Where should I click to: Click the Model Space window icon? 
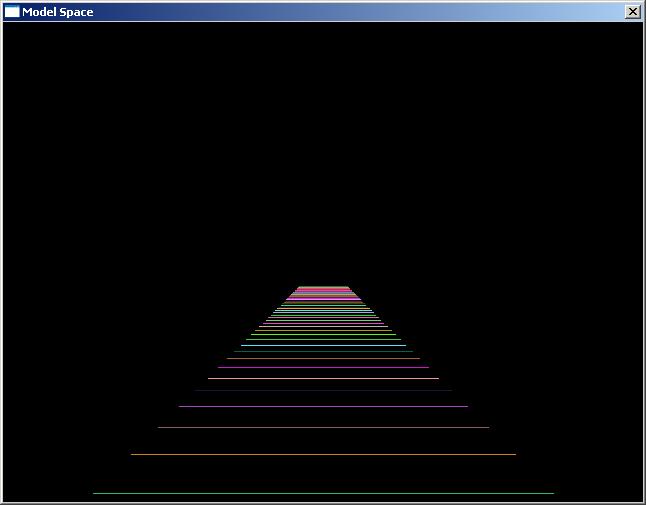12,12
